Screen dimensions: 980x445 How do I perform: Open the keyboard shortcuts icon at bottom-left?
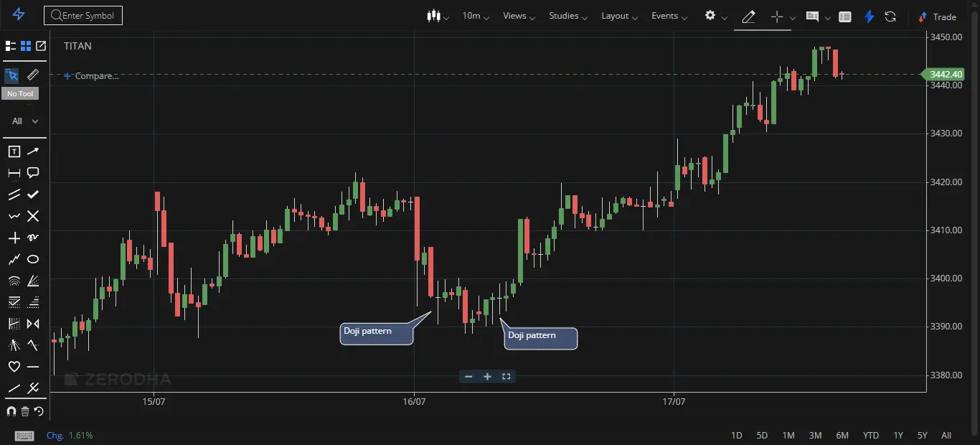[x=24, y=436]
